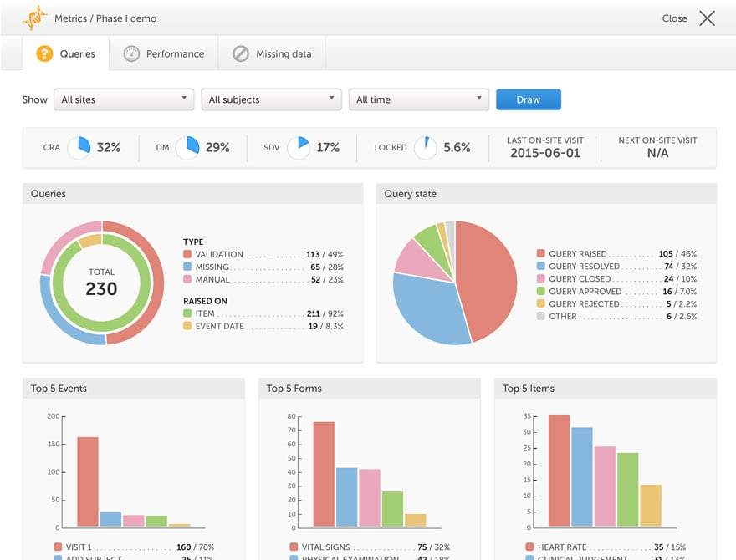Click the red VALIDATION legend swatch

point(187,254)
